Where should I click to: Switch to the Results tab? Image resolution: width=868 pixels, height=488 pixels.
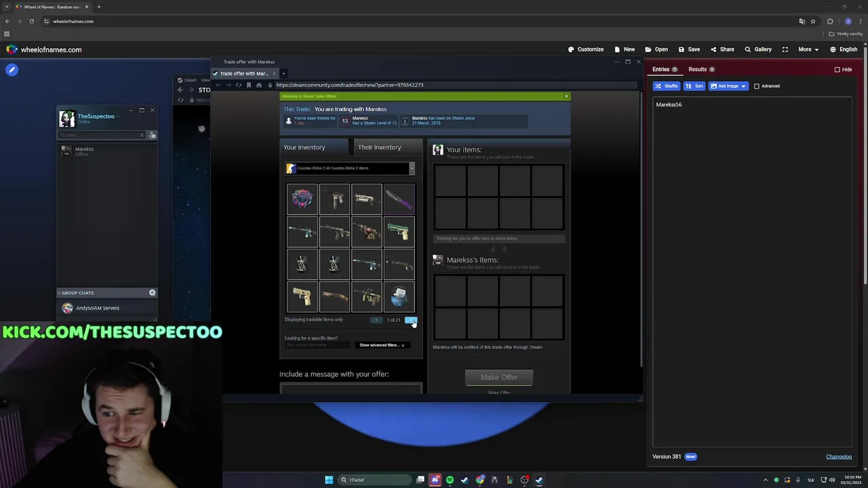pyautogui.click(x=701, y=69)
